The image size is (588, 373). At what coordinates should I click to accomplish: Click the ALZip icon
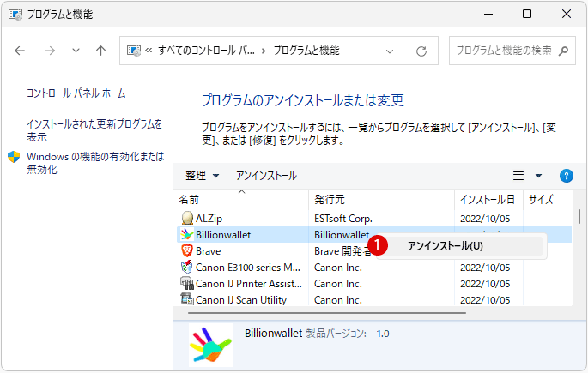(187, 218)
